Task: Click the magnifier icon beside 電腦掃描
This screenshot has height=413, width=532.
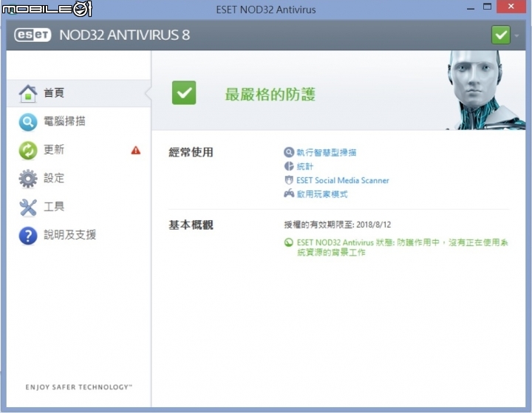Action: [x=28, y=122]
